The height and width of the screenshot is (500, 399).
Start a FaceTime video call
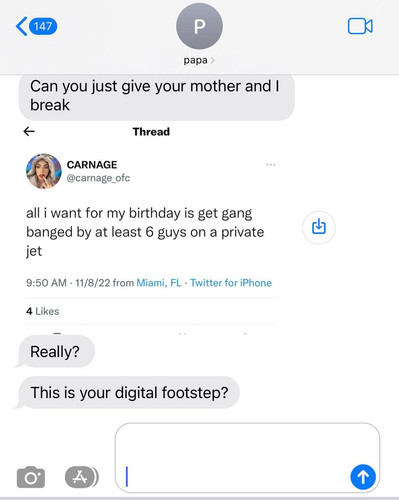pyautogui.click(x=360, y=26)
